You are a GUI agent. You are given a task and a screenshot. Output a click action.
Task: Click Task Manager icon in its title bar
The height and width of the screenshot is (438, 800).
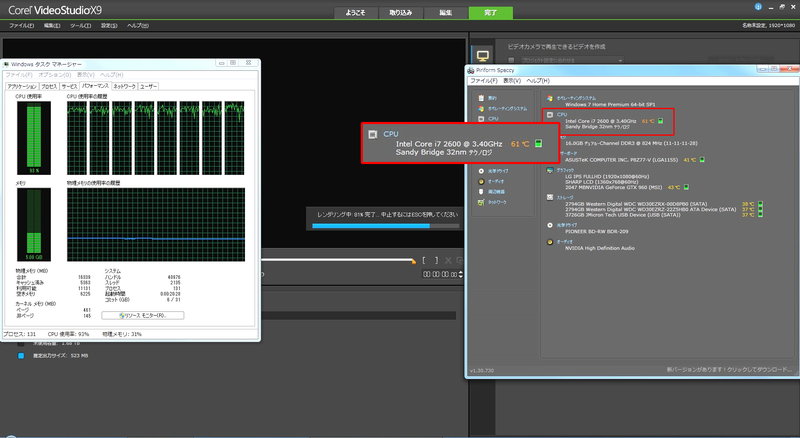(x=6, y=64)
